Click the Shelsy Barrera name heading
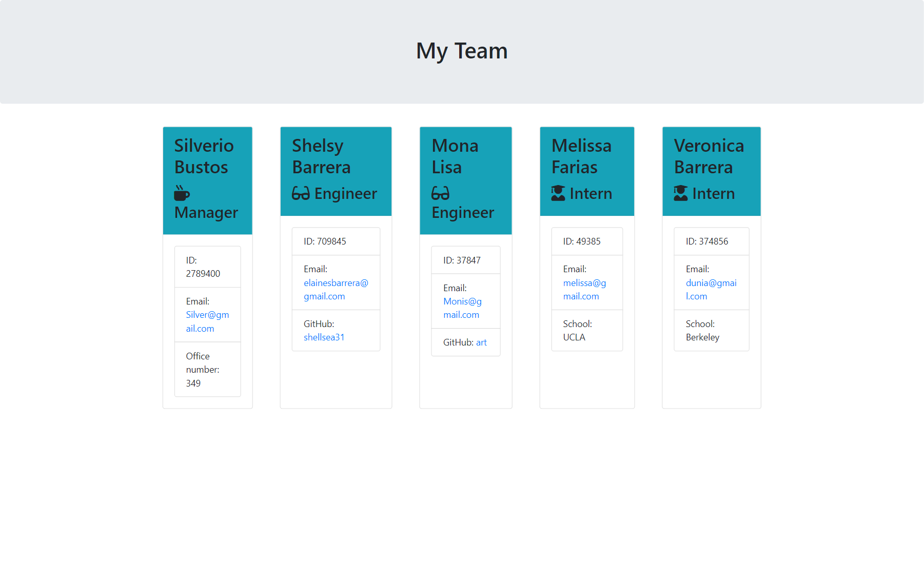The image size is (924, 568). coord(322,156)
